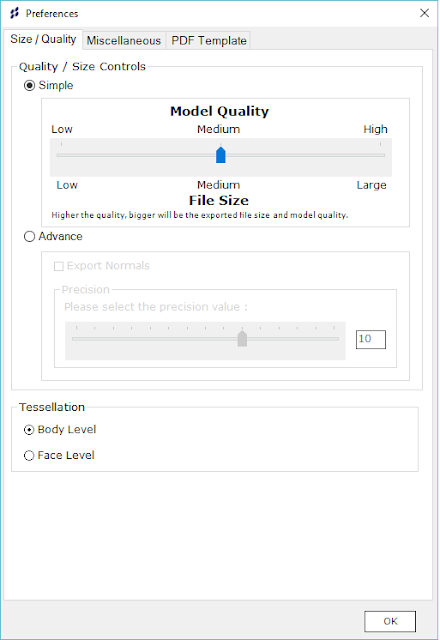Click the Model Quality slider thumb

click(x=221, y=155)
